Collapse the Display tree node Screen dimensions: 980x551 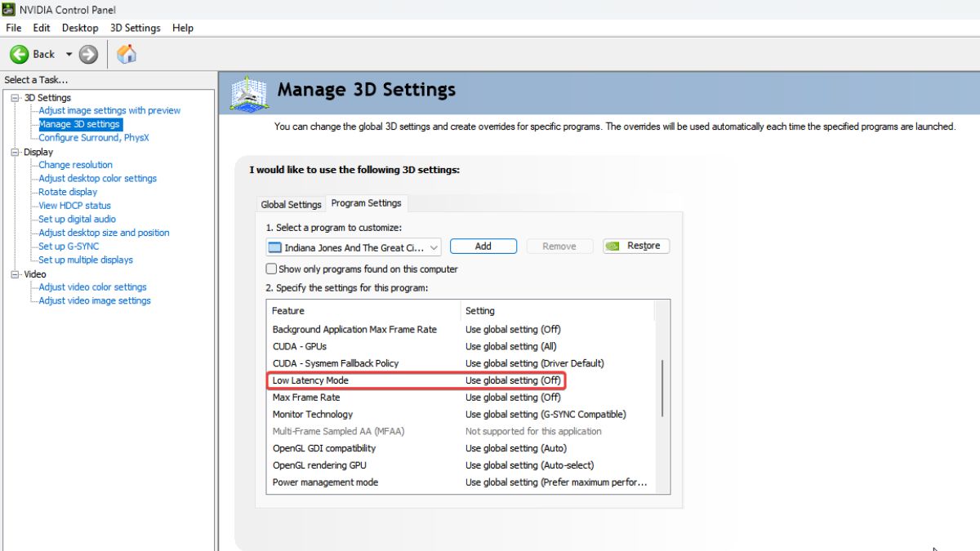point(16,152)
